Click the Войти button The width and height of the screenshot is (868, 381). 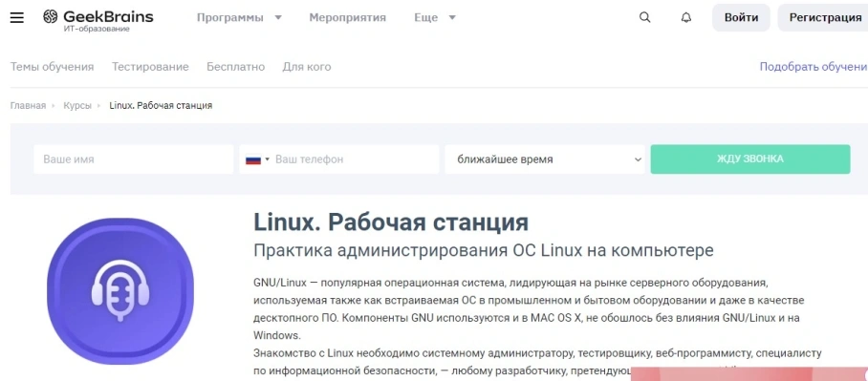click(741, 18)
